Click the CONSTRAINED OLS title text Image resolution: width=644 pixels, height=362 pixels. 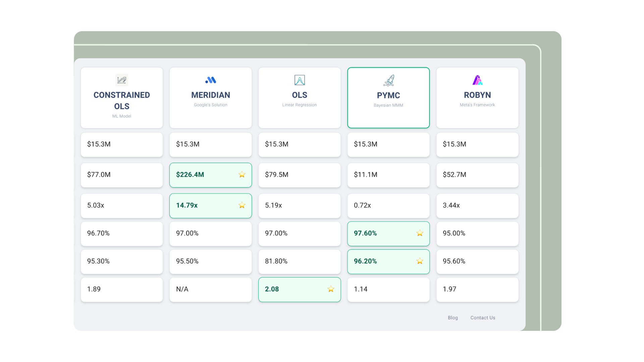[x=122, y=101]
